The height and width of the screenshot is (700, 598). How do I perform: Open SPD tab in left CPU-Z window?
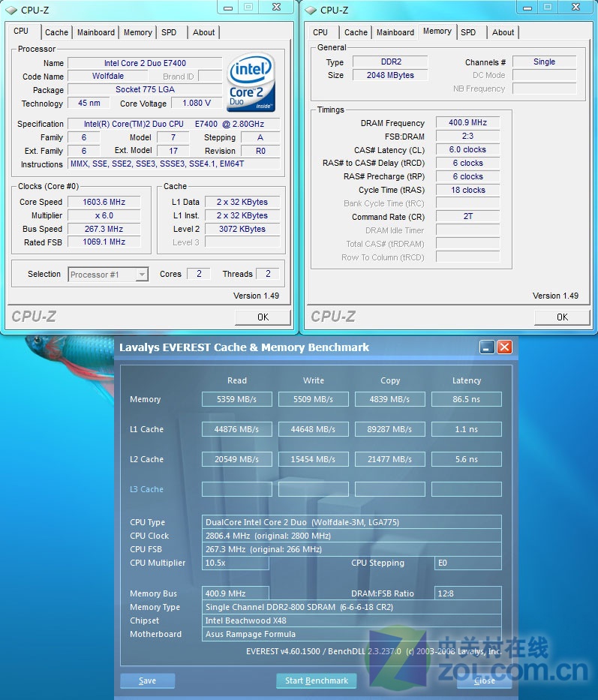(169, 32)
